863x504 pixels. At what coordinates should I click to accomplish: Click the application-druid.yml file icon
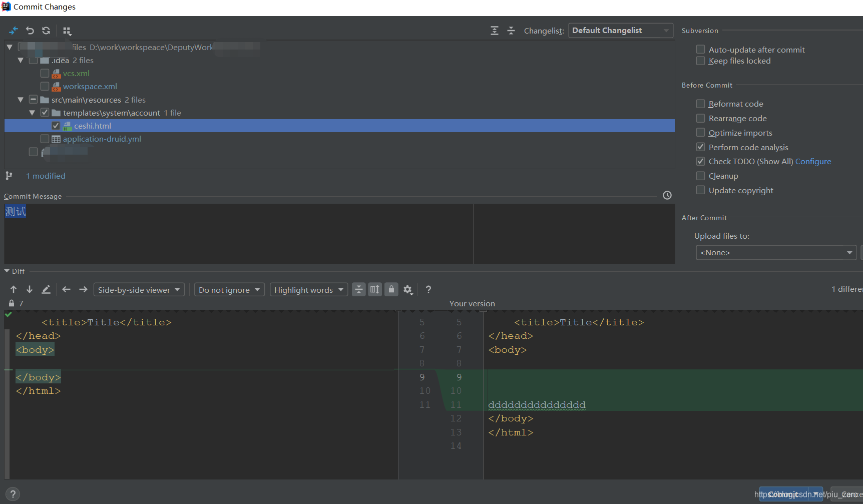56,139
